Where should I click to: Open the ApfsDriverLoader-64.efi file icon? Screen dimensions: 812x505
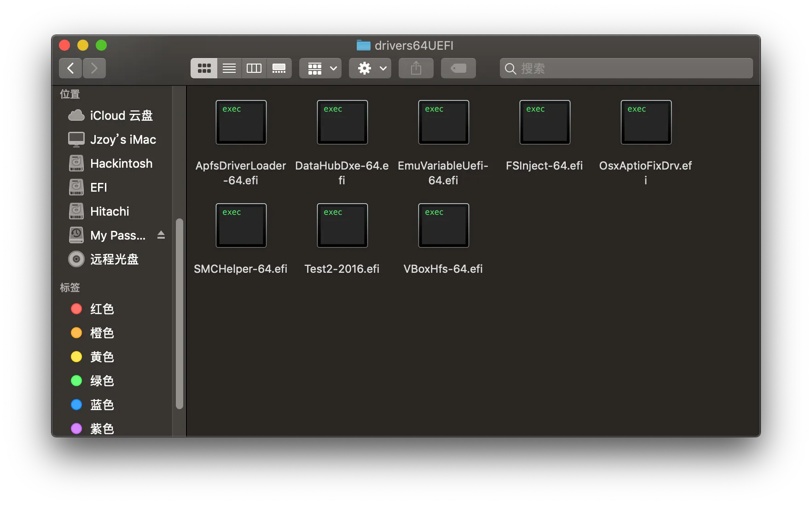pyautogui.click(x=241, y=123)
